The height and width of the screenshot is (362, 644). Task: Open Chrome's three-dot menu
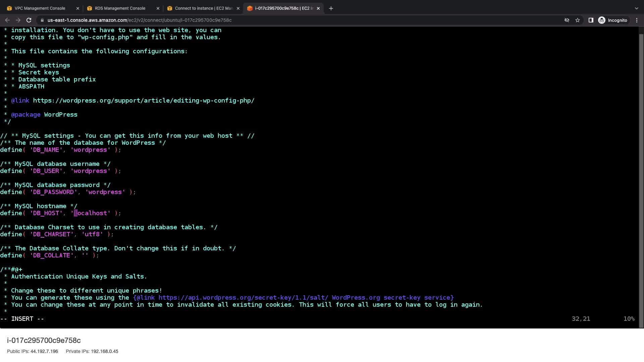637,20
